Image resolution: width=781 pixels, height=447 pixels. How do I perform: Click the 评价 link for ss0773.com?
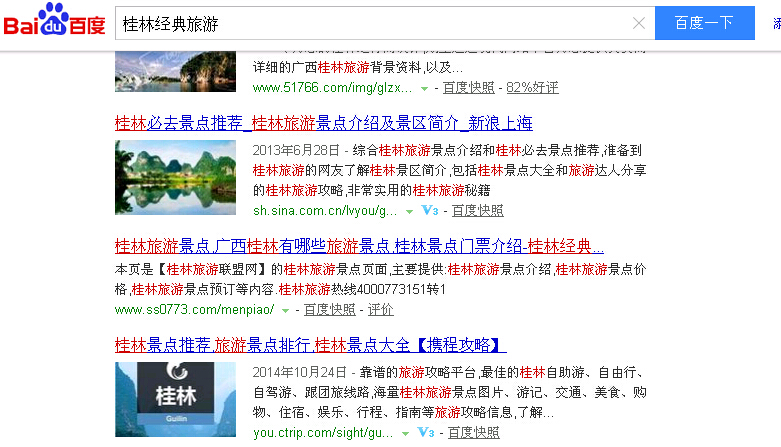click(381, 309)
